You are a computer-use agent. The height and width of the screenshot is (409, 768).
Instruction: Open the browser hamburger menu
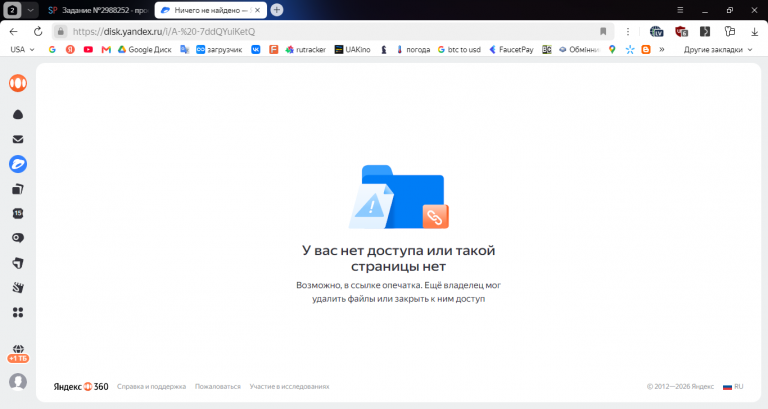tap(680, 10)
